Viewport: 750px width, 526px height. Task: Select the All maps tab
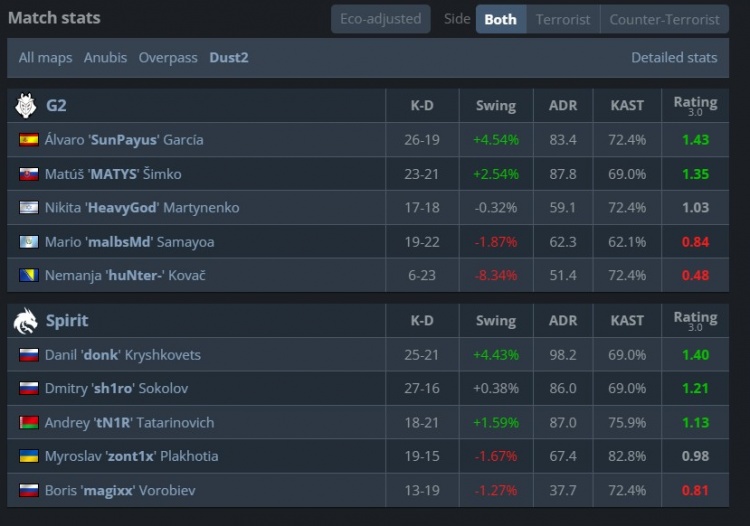click(x=45, y=58)
